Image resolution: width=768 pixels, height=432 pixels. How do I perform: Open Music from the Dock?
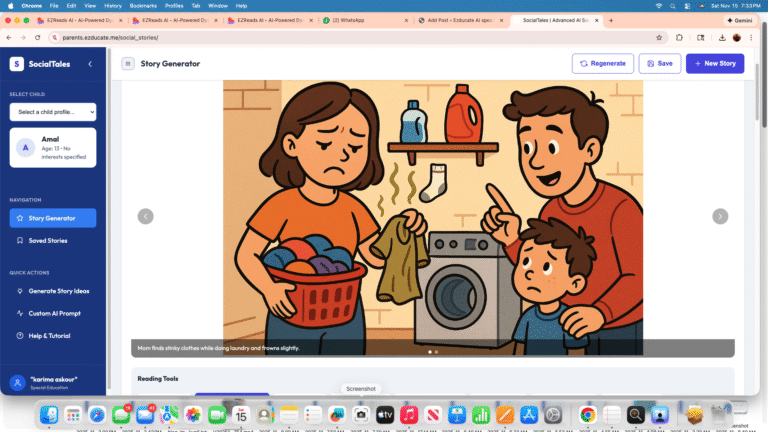409,415
